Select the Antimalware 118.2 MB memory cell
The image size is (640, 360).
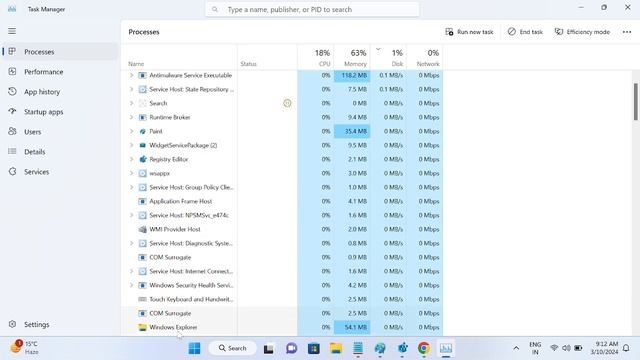(352, 75)
